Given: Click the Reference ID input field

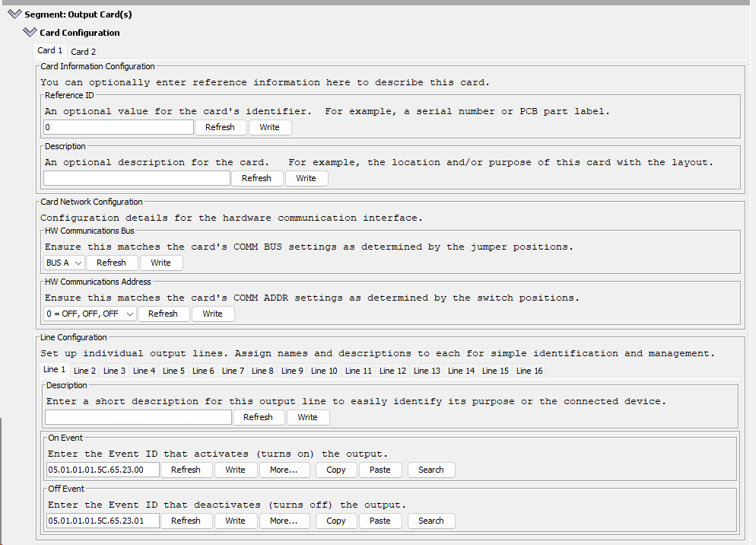Looking at the screenshot, I should pyautogui.click(x=119, y=127).
